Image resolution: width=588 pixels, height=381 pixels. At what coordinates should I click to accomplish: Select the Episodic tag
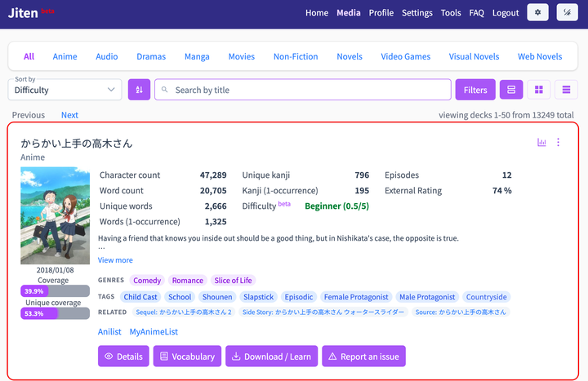point(299,297)
